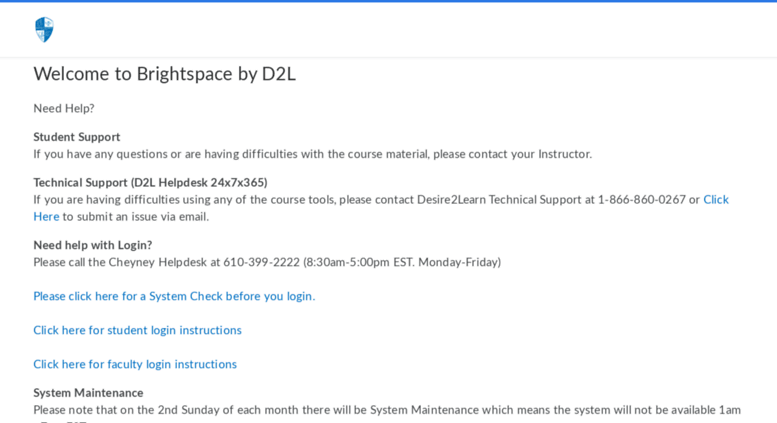
Task: Open the System Check before login link
Action: [174, 296]
